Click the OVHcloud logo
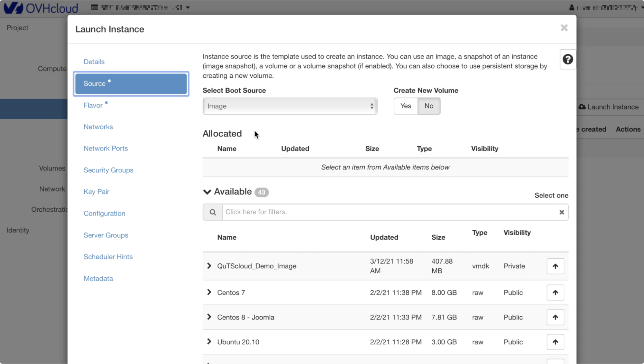644x364 pixels. [x=41, y=8]
